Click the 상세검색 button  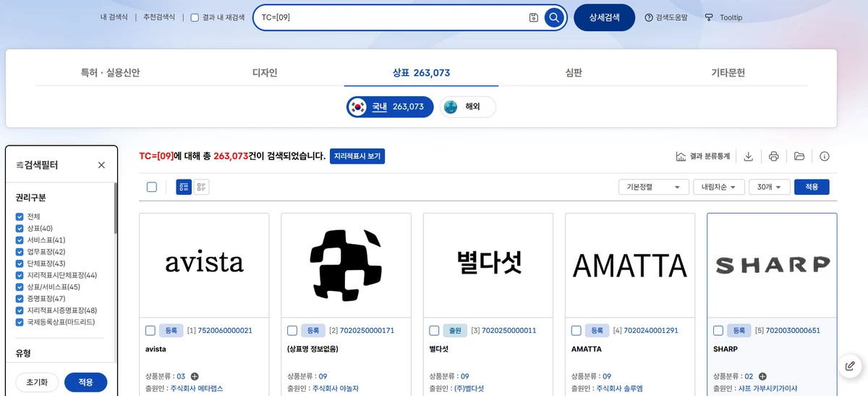click(604, 17)
